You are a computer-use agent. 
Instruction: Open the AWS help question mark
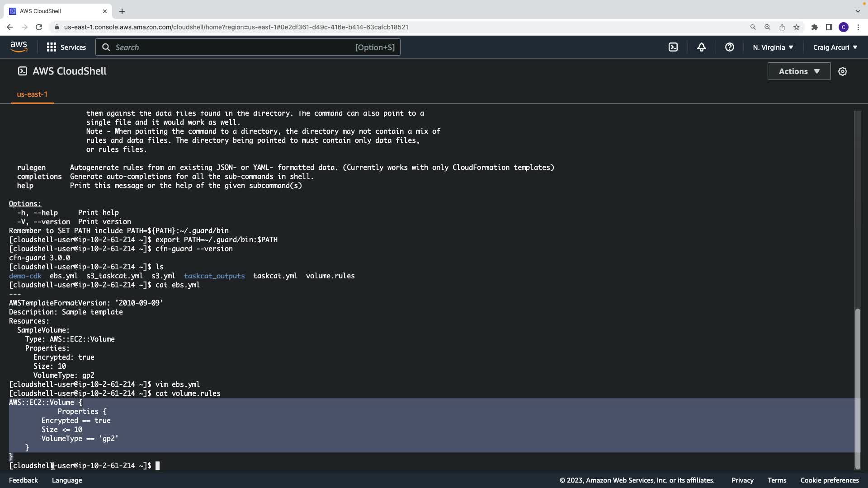point(729,47)
